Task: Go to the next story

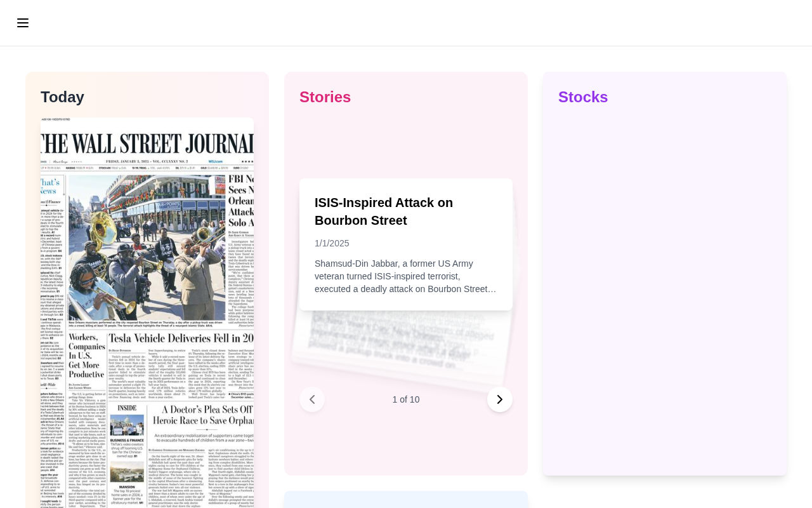Action: click(x=500, y=399)
